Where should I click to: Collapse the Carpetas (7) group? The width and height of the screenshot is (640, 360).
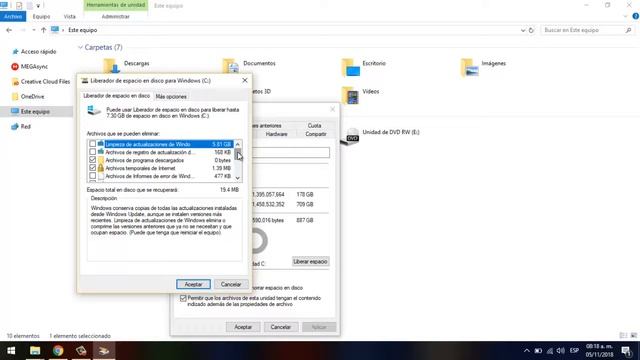80,47
